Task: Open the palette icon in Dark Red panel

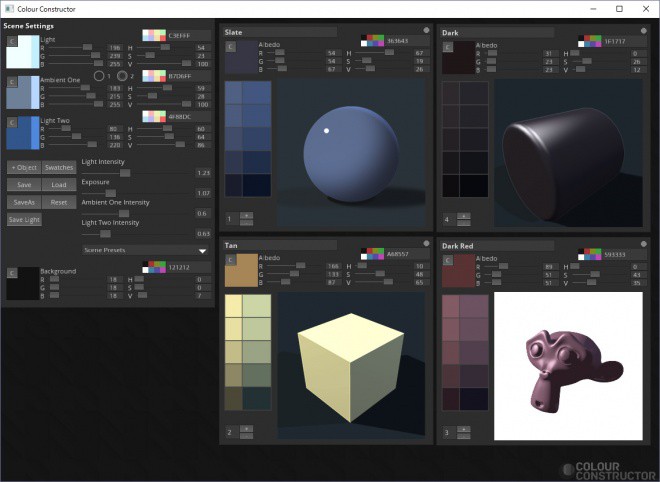Action: 589,254
